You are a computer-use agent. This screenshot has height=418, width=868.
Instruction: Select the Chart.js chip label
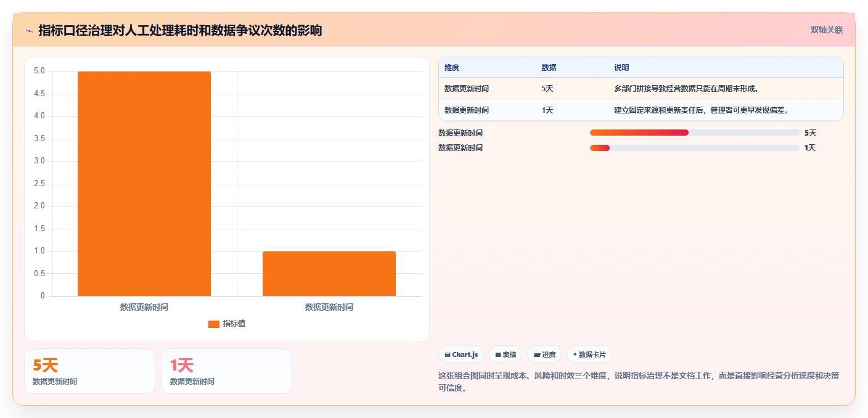pos(465,355)
